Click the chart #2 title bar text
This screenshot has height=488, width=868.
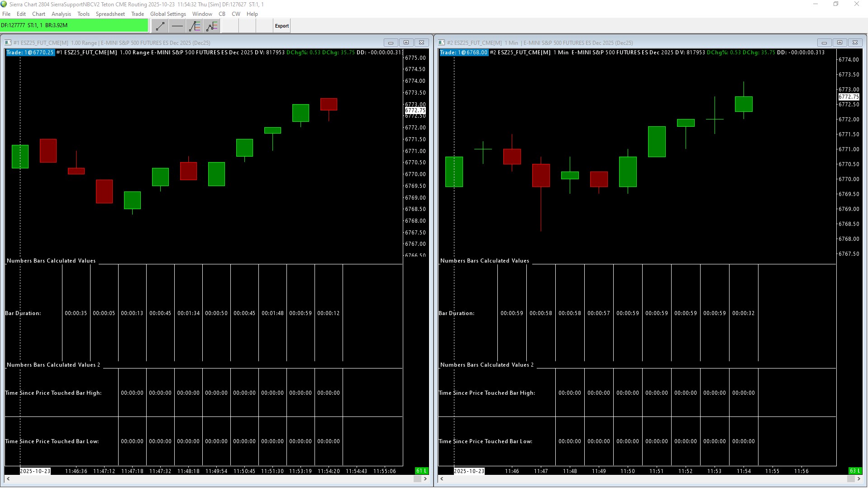pyautogui.click(x=540, y=43)
